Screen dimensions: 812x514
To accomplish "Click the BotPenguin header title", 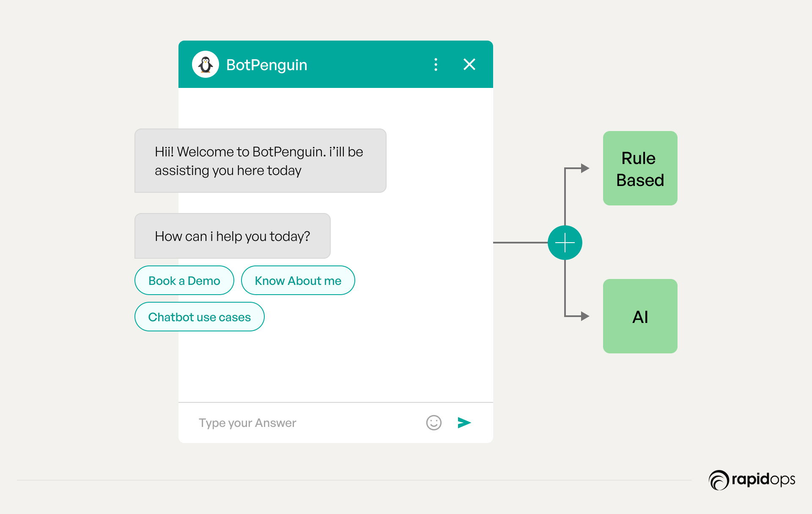I will (x=266, y=65).
